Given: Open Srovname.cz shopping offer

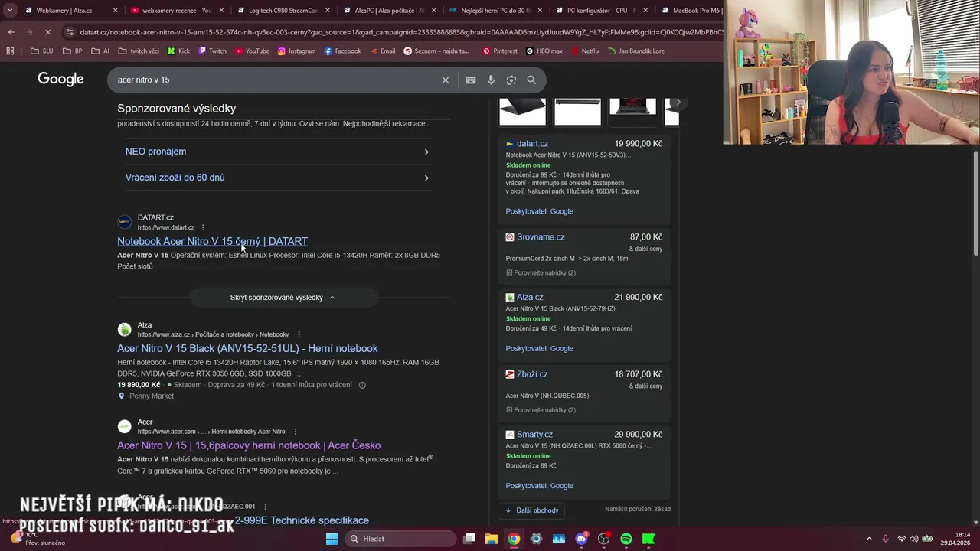Looking at the screenshot, I should click(541, 237).
